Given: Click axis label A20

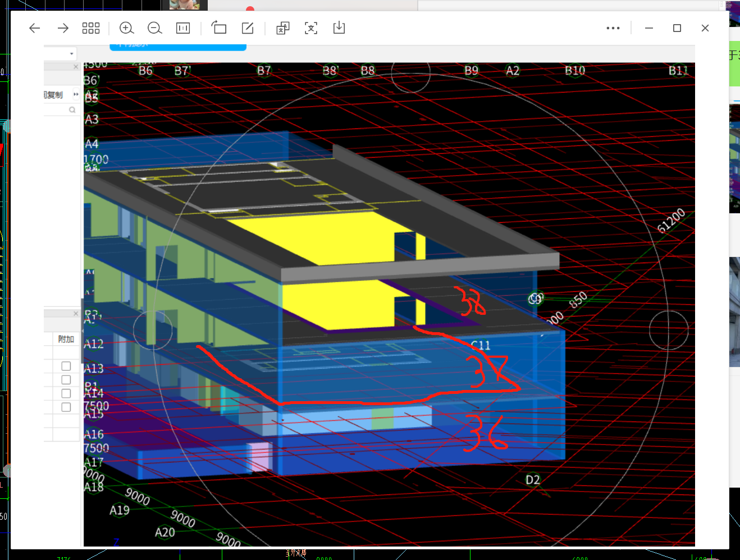Looking at the screenshot, I should (x=165, y=532).
